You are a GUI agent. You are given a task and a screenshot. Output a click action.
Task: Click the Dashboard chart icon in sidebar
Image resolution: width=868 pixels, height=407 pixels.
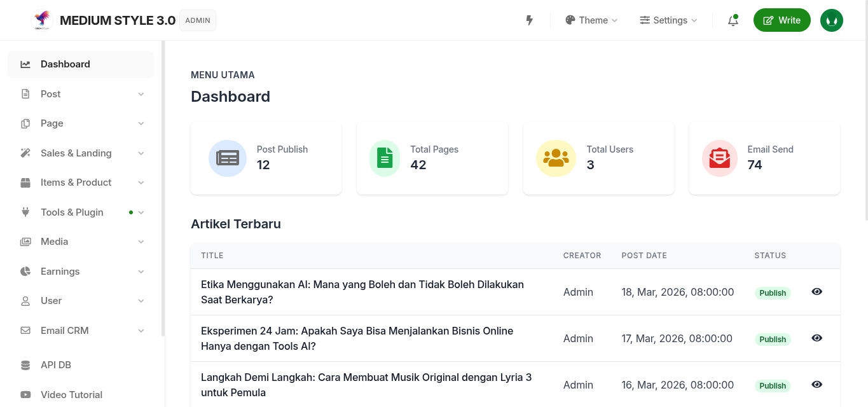click(x=25, y=64)
